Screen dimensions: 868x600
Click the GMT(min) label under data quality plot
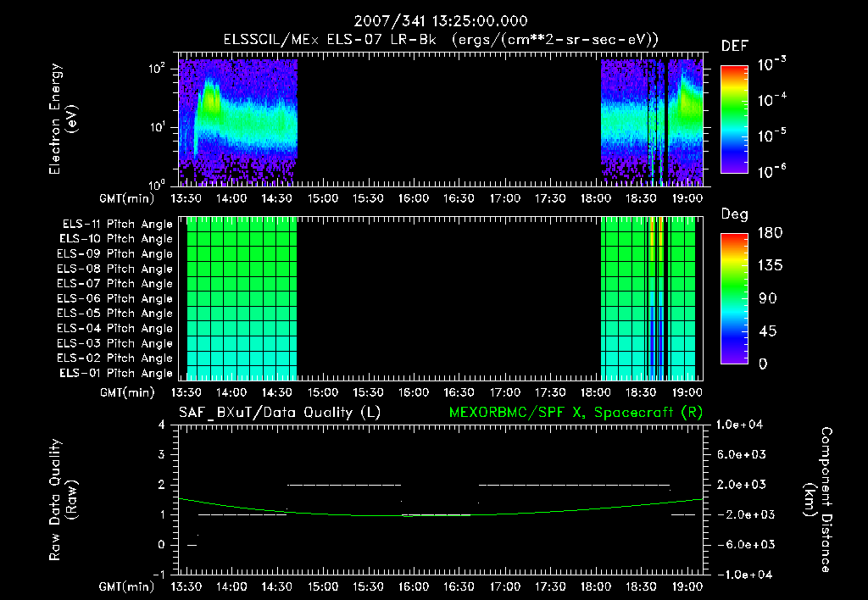127,586
